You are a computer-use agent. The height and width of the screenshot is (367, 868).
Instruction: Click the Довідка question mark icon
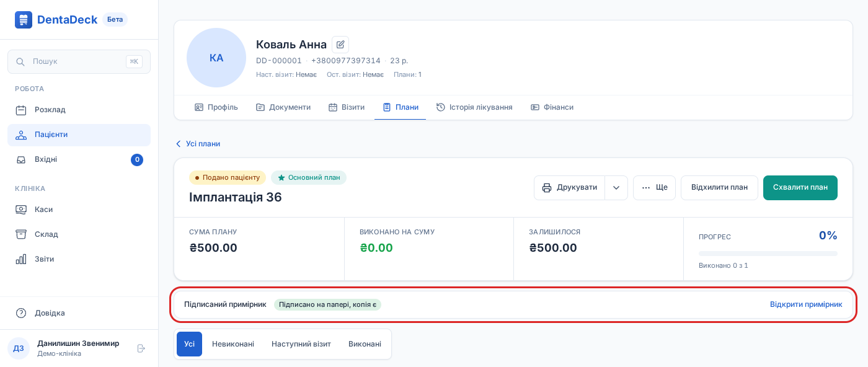[21, 313]
